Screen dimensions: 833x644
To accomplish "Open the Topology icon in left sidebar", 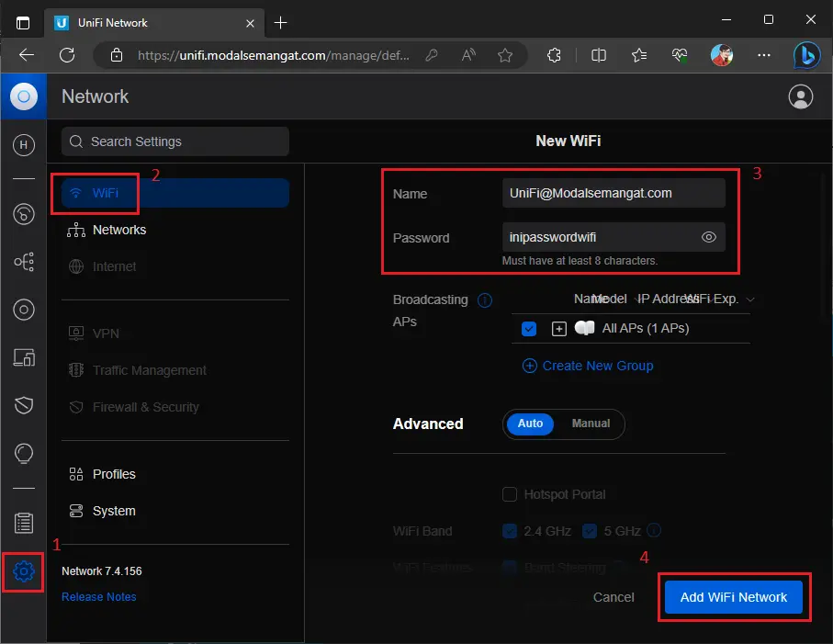I will click(23, 214).
